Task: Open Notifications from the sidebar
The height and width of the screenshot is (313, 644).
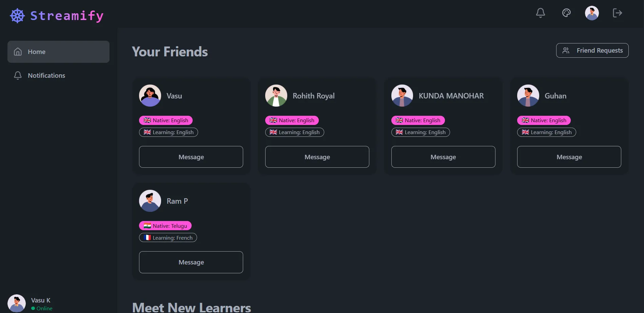Action: [46, 75]
